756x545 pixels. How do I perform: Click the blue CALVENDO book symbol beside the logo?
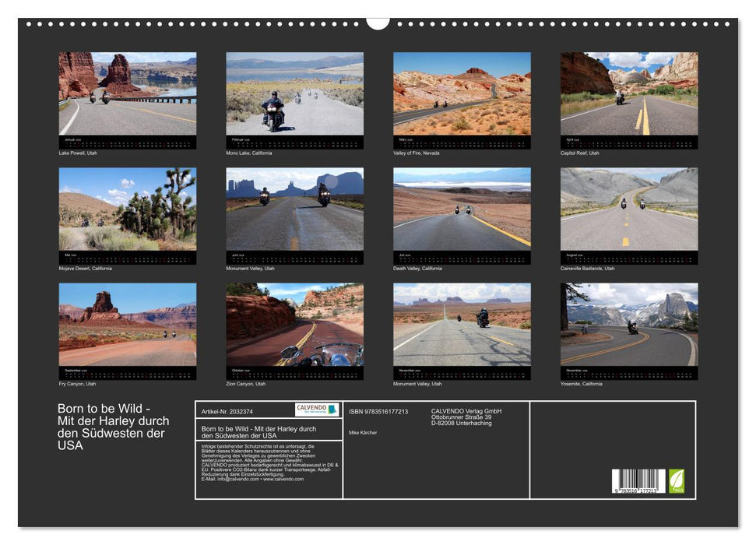[x=332, y=409]
